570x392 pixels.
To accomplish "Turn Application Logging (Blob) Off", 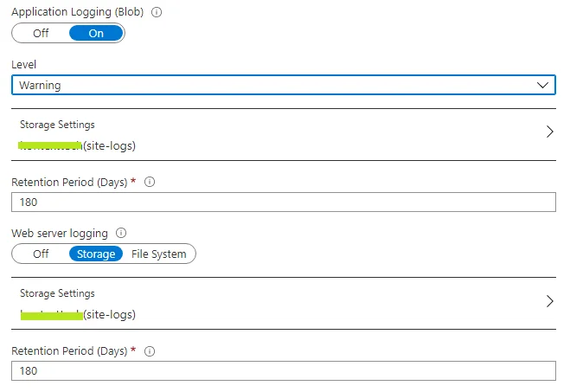I will [x=41, y=34].
